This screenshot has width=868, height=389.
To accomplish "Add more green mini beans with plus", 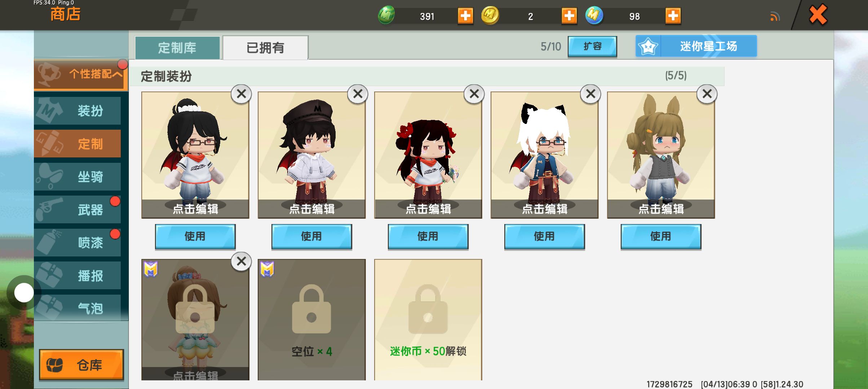I will point(465,16).
